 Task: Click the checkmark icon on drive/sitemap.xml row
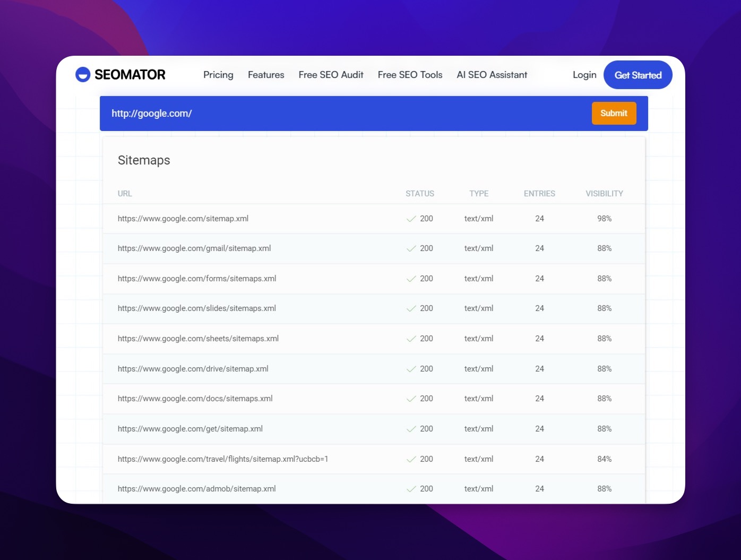click(411, 368)
